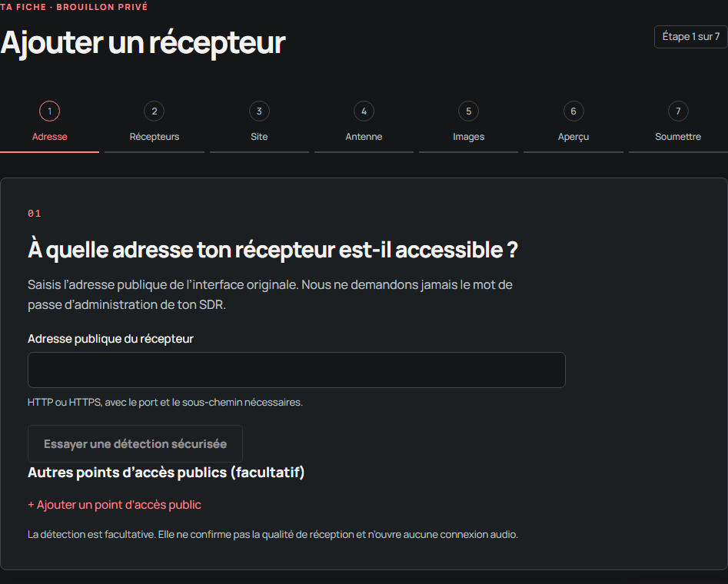Viewport: 728px width, 584px height.
Task: Focus the 'Adresse publique du récepteur' input
Action: coord(297,370)
